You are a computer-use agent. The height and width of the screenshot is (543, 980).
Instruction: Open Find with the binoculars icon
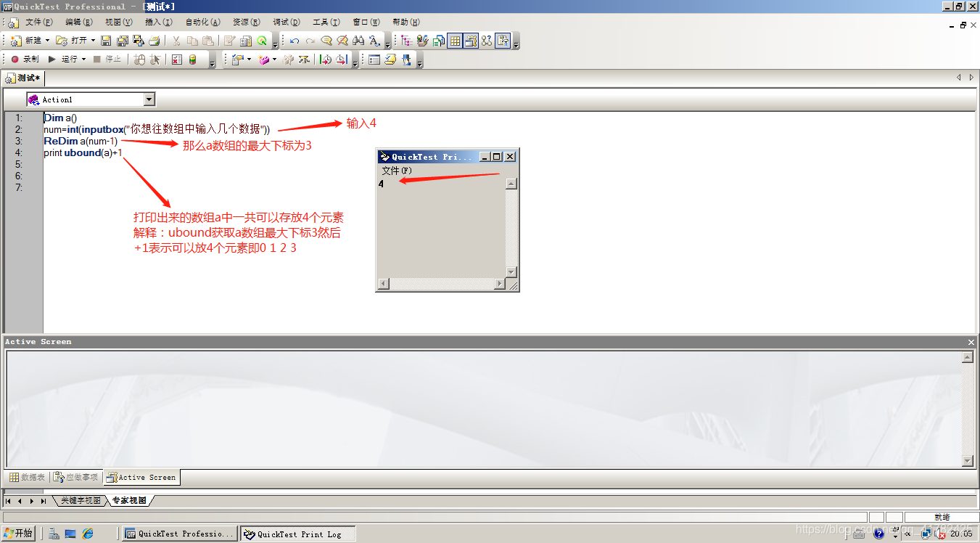358,41
